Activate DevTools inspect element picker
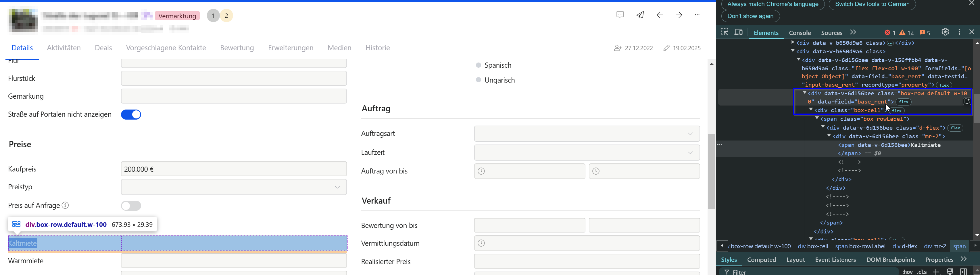980x275 pixels. (x=724, y=32)
